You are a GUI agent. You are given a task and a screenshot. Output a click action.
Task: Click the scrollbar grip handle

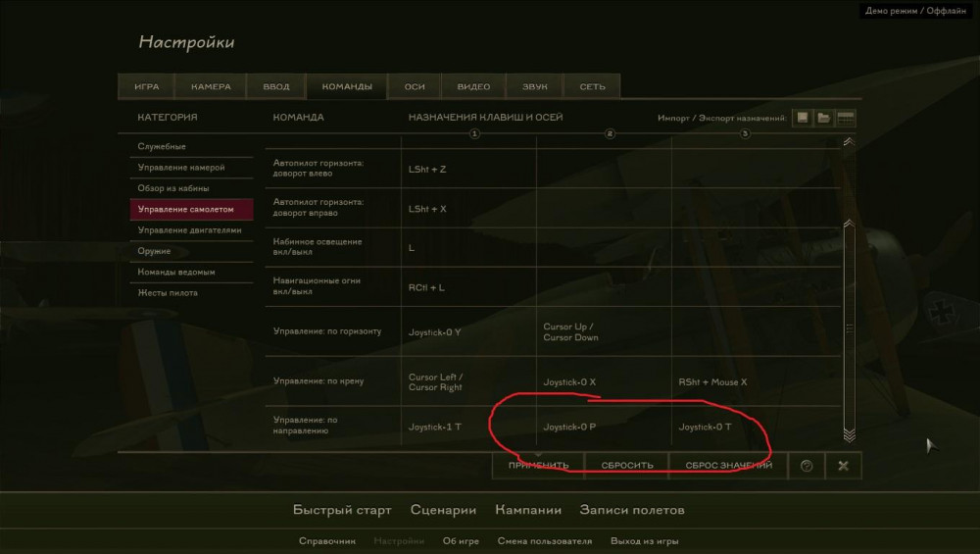click(849, 328)
